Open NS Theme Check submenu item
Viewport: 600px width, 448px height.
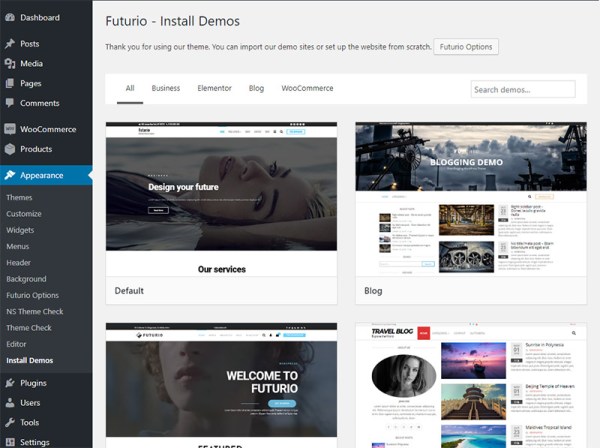pyautogui.click(x=34, y=311)
